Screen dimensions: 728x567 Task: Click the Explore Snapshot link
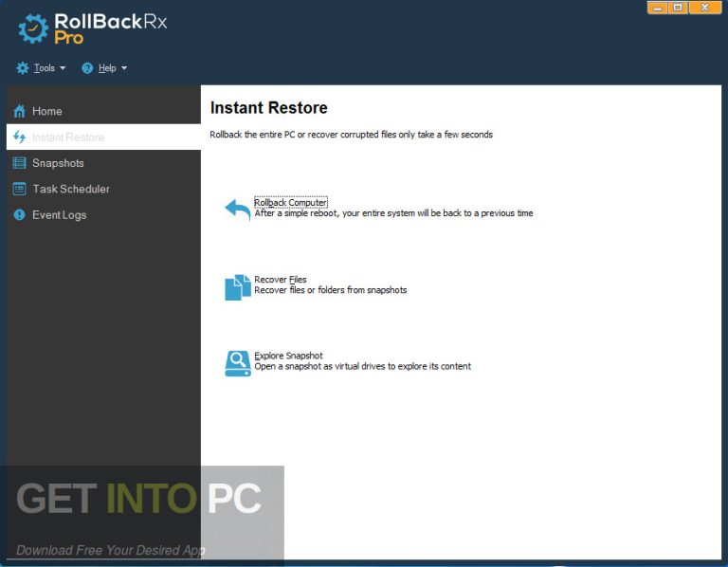tap(288, 356)
